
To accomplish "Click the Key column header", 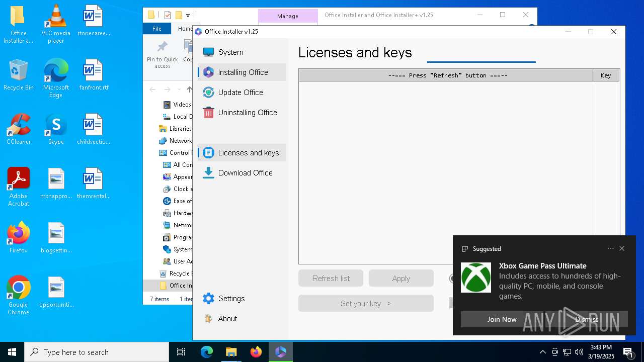I will tap(606, 75).
